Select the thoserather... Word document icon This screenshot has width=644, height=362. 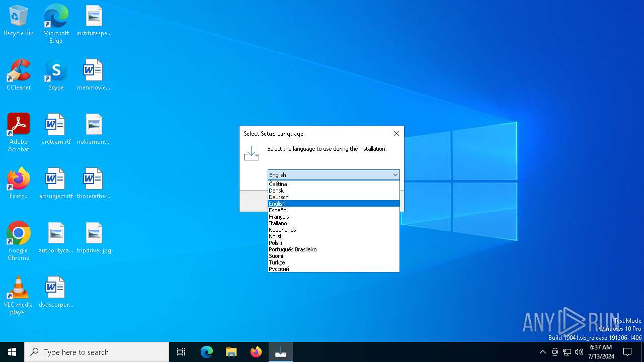94,184
